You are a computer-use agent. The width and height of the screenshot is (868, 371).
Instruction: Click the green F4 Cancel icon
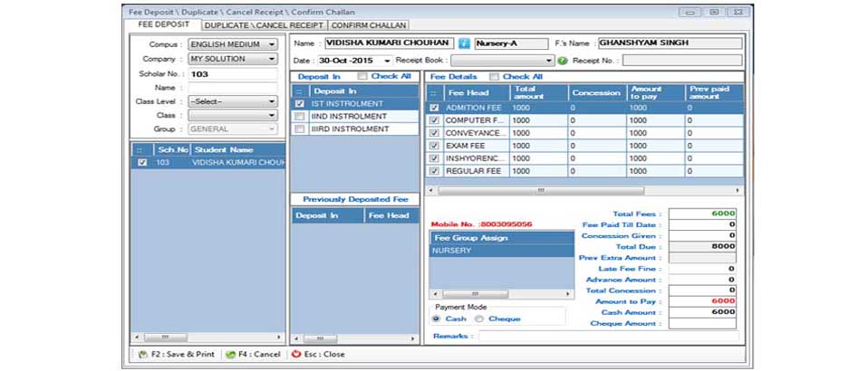click(x=230, y=355)
